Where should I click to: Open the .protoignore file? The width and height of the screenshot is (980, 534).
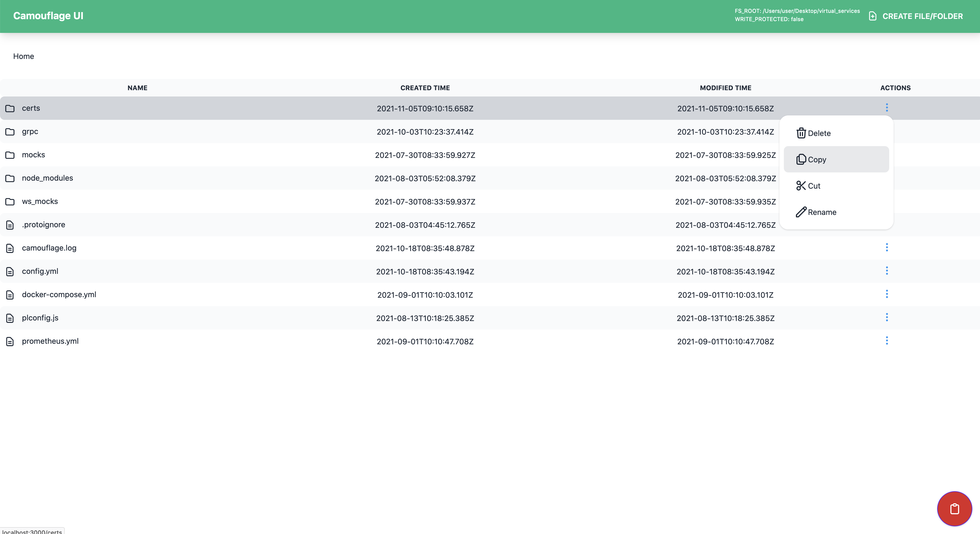[44, 225]
